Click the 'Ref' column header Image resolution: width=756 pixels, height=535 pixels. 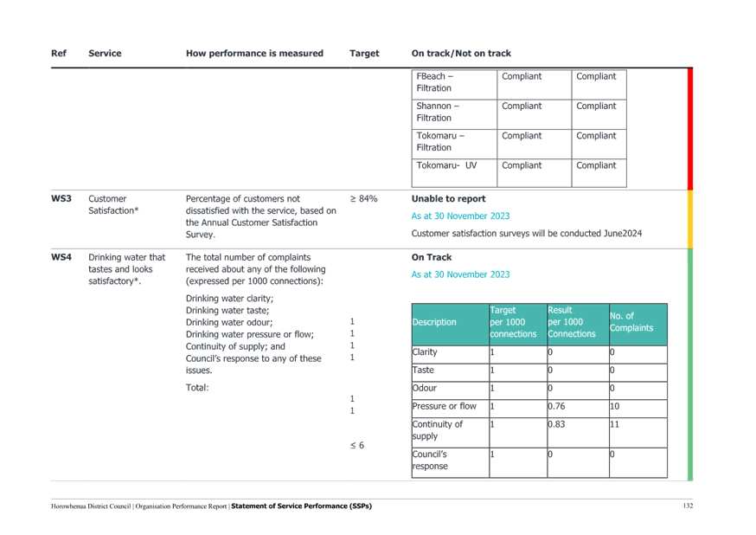[59, 54]
